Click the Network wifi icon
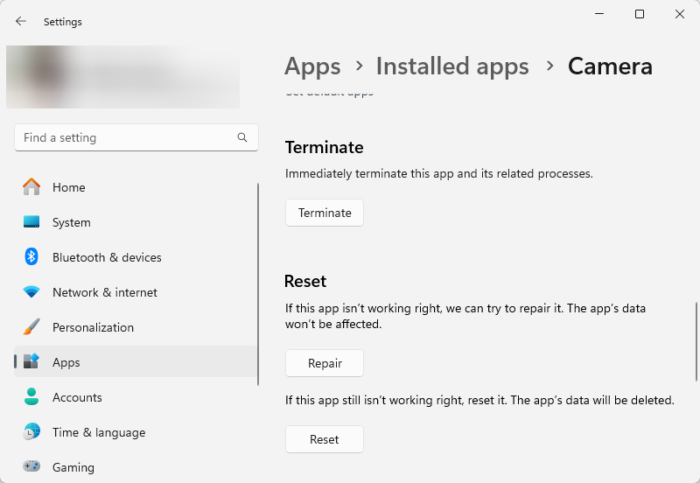 point(32,292)
